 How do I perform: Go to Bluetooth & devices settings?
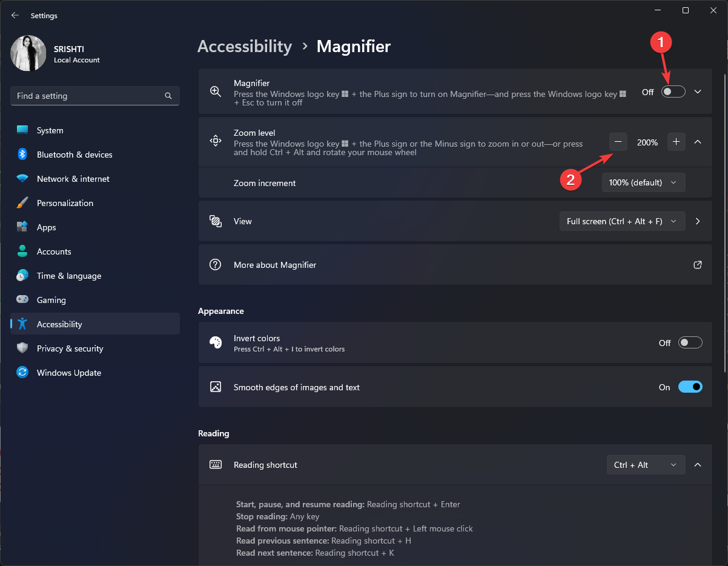(x=95, y=155)
